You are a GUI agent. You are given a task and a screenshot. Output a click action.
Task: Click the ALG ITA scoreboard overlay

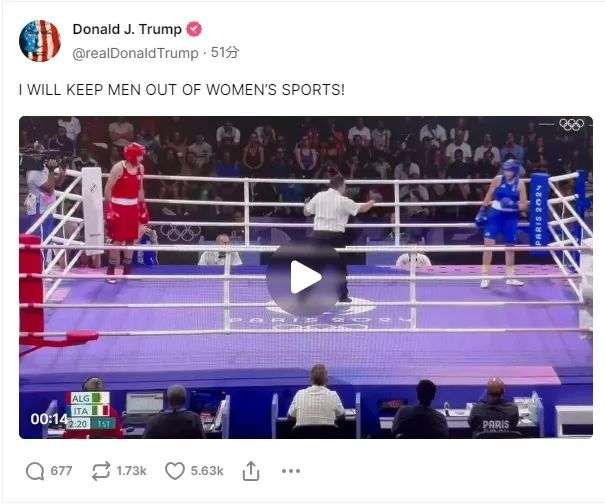(91, 411)
